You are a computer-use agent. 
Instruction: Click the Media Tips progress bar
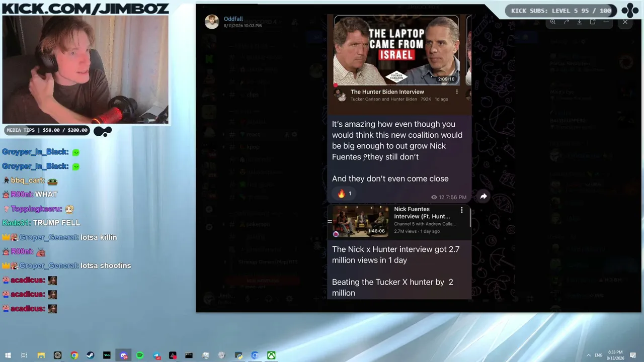tap(47, 130)
